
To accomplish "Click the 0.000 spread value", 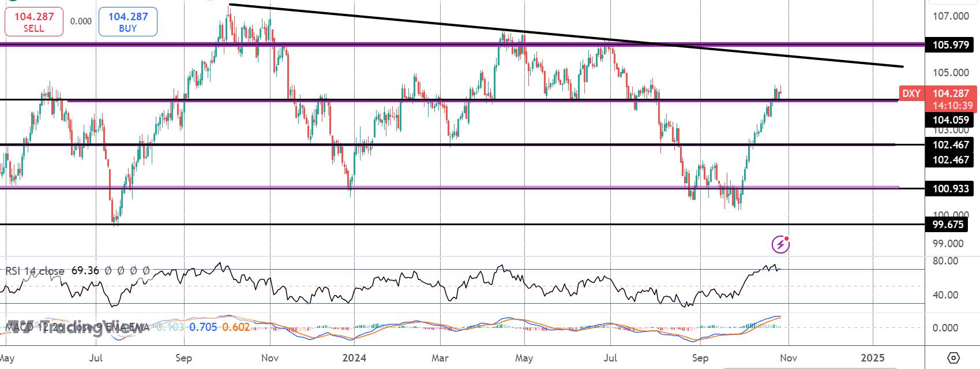I will (x=81, y=21).
